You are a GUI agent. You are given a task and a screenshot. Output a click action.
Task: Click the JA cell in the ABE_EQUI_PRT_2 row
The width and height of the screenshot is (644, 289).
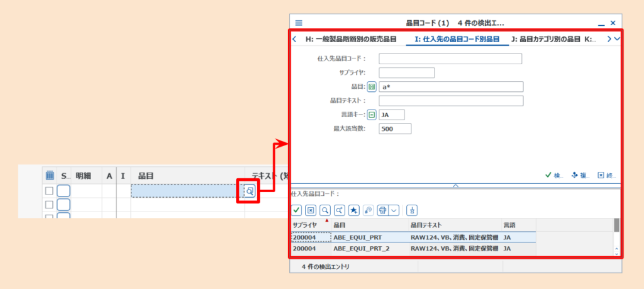(x=518, y=249)
